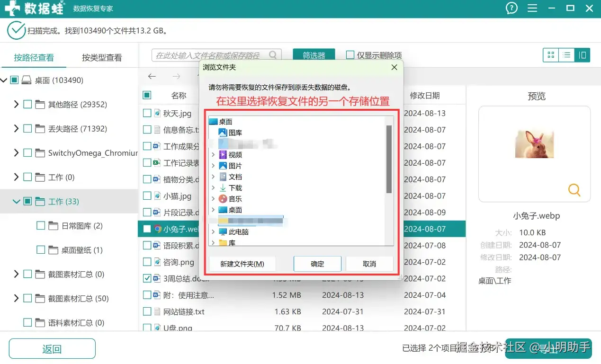
Task: Click the Music folder icon in dialog
Action: (223, 199)
